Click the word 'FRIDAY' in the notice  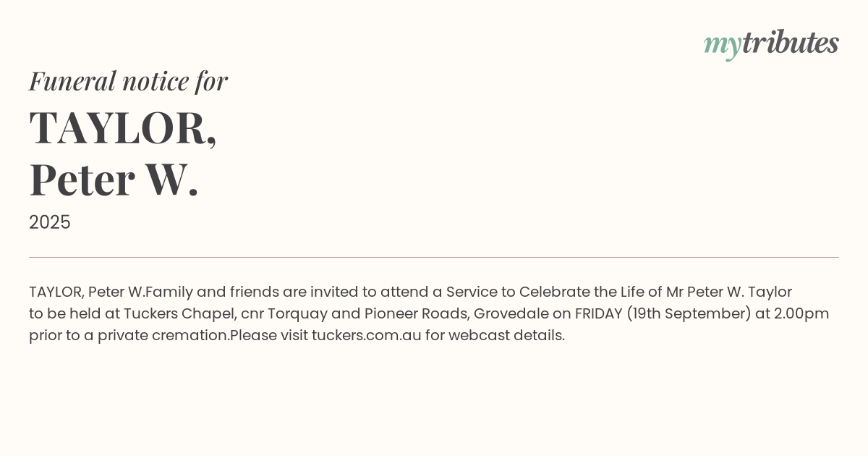pos(598,313)
